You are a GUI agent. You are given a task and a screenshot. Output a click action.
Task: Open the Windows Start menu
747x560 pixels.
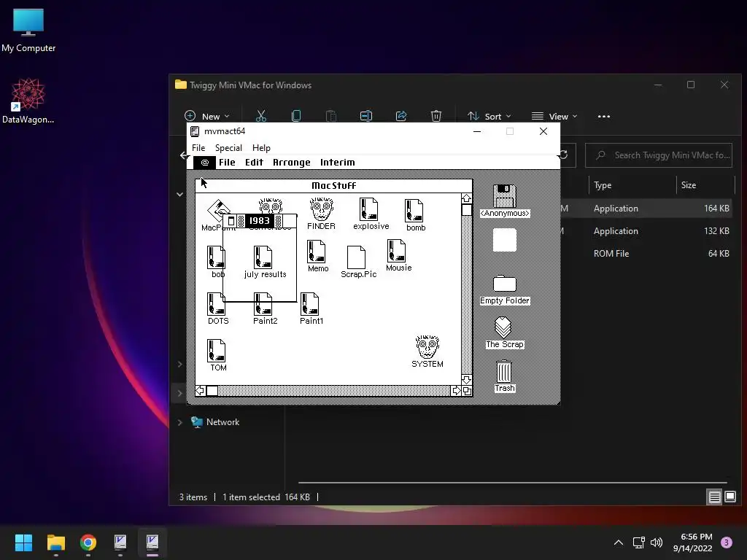[x=23, y=542]
